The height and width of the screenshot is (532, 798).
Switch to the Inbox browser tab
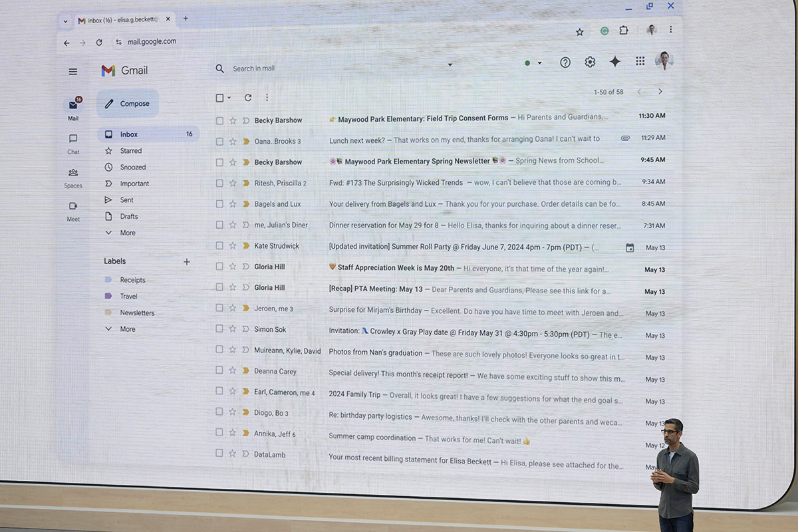click(x=118, y=19)
